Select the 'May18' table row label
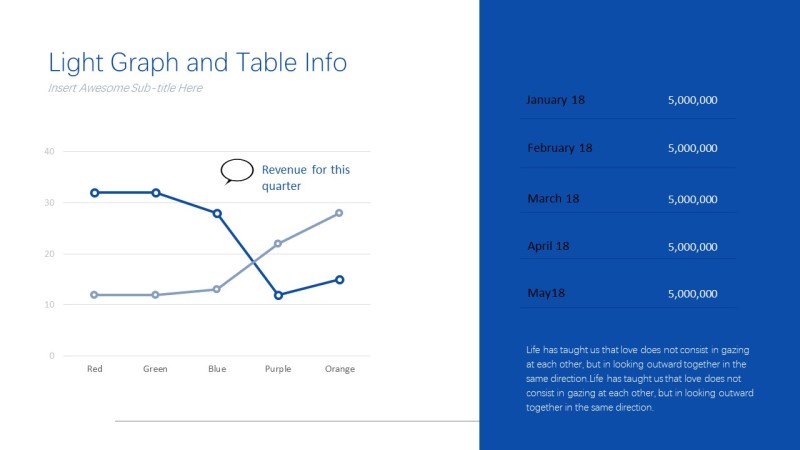Image resolution: width=800 pixels, height=450 pixels. [546, 293]
